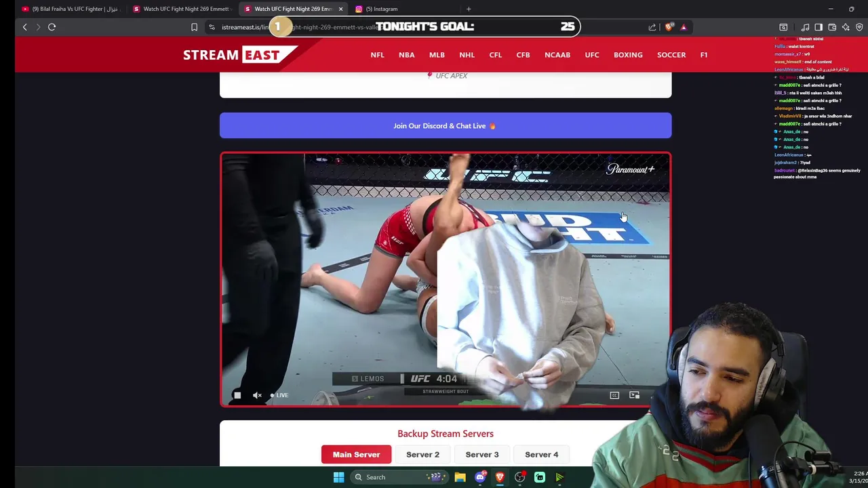This screenshot has height=488, width=868.
Task: Open a new browser tab
Action: pyautogui.click(x=469, y=9)
